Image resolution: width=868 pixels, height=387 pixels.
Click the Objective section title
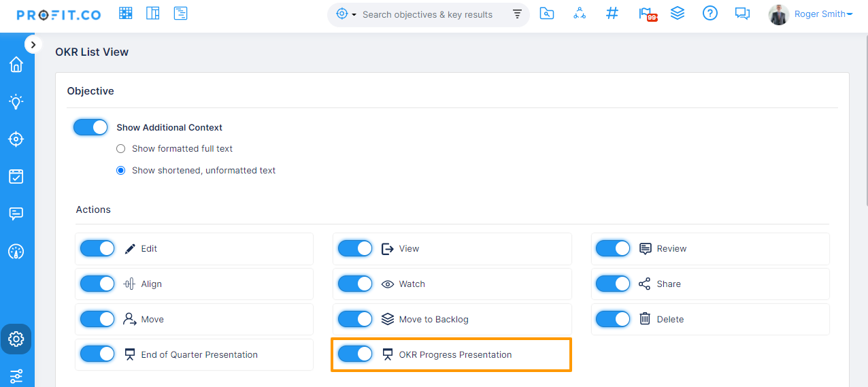click(90, 91)
